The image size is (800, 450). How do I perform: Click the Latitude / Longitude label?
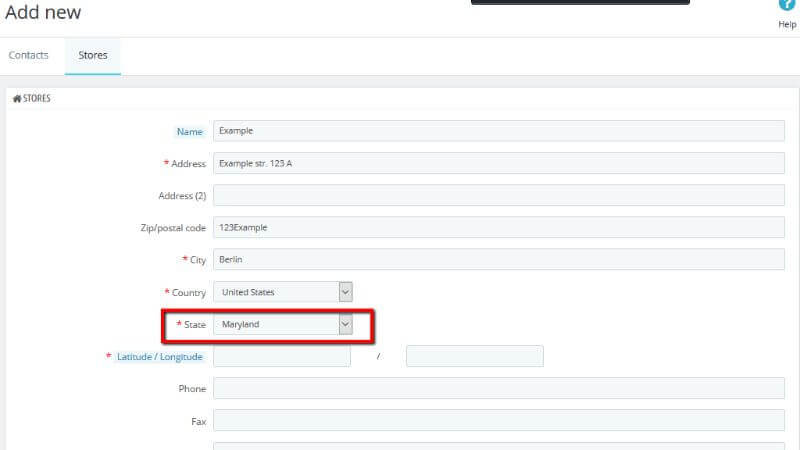click(x=160, y=357)
